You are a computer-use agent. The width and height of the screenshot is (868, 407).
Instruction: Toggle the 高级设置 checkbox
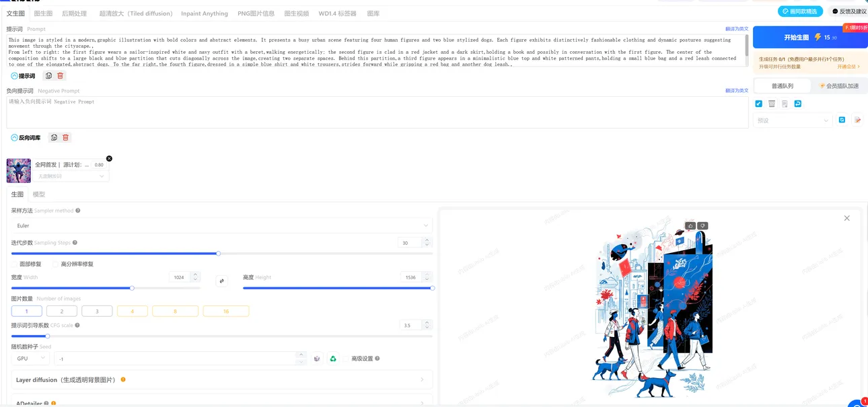pos(347,359)
